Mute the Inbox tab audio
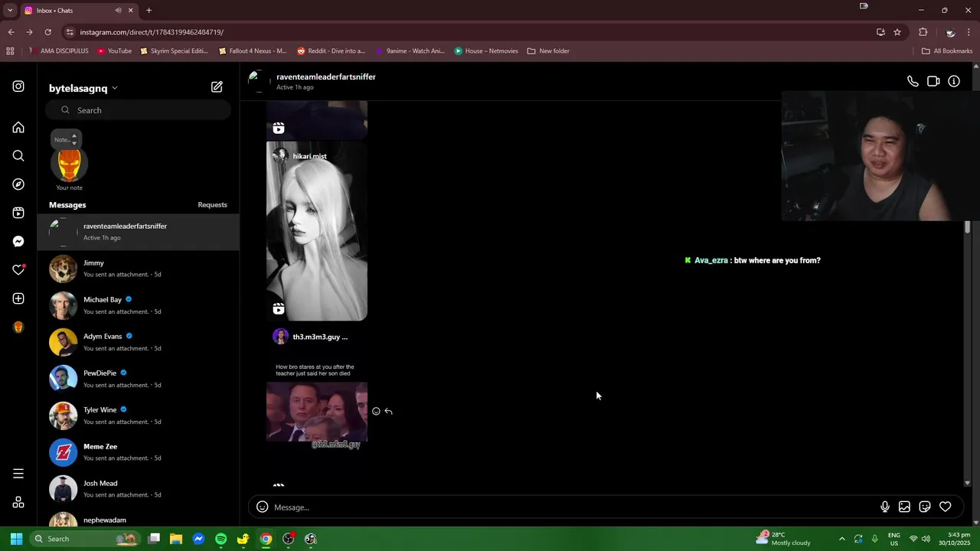 (118, 11)
